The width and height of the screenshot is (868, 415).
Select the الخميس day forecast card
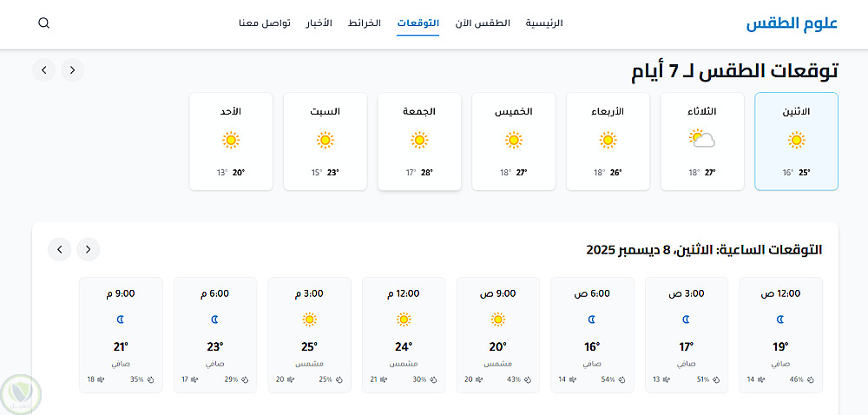514,141
